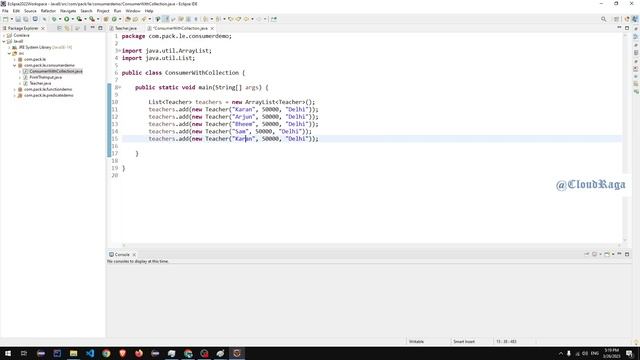The width and height of the screenshot is (640, 360).
Task: Open dropdown arrow next to New icon
Action: [11, 19]
